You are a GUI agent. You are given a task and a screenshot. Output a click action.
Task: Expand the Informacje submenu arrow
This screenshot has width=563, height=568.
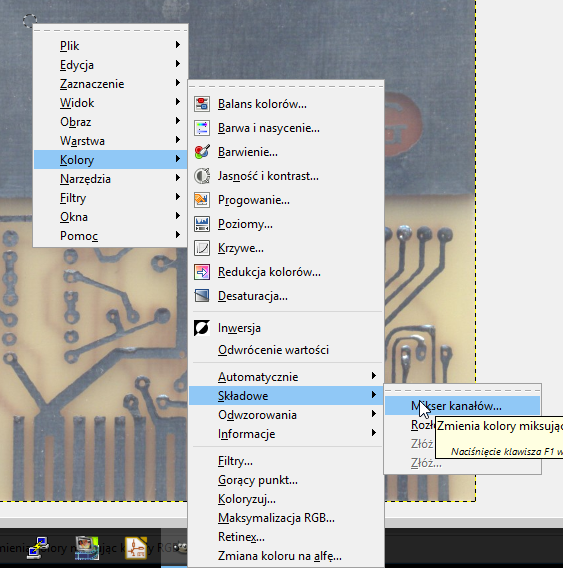tap(374, 433)
